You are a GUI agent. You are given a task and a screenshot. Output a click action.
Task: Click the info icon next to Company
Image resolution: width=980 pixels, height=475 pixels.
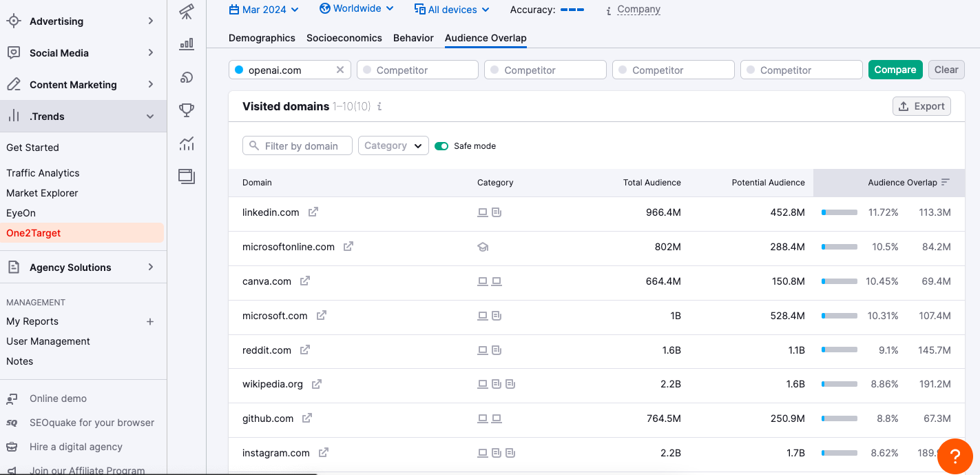[x=608, y=10]
